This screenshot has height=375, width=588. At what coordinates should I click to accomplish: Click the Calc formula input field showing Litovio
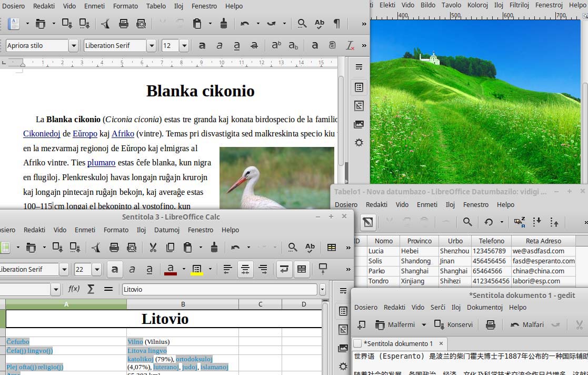220,290
